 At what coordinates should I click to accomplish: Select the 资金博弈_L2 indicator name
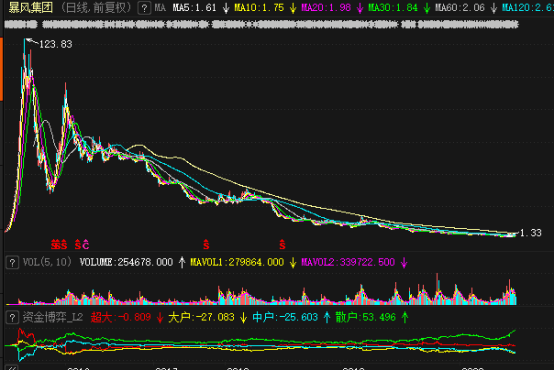click(x=53, y=317)
